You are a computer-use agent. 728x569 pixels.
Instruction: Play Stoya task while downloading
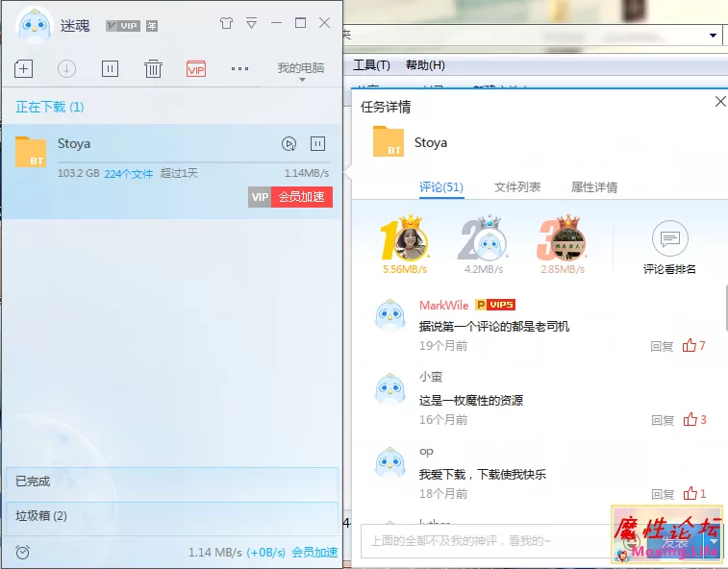[289, 144]
